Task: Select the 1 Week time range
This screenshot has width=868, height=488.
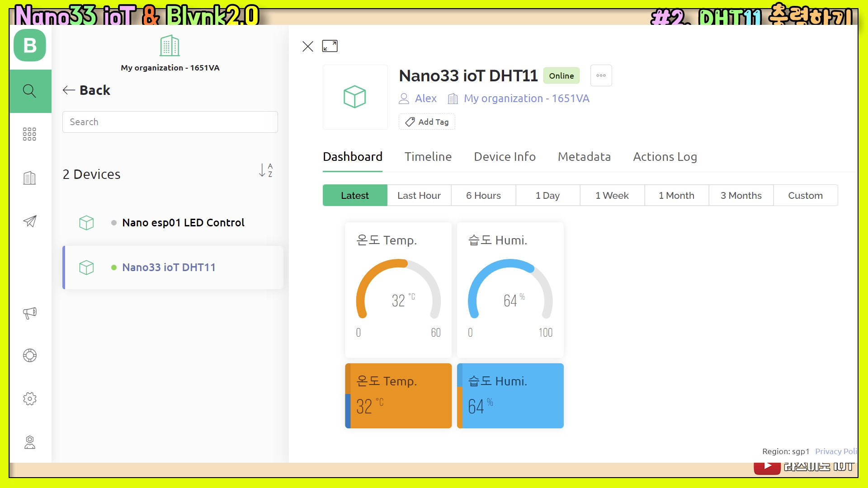Action: pos(612,196)
